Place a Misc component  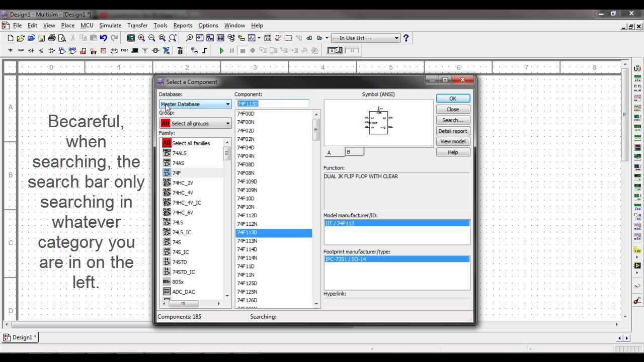pos(124,51)
